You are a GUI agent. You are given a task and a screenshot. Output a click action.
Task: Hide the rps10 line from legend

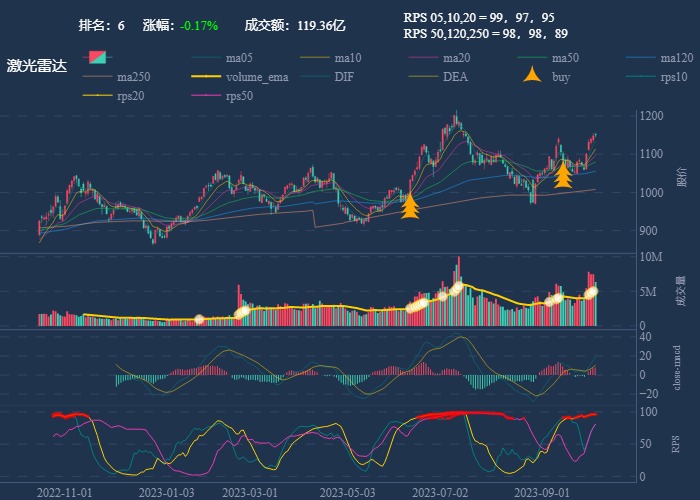click(642, 77)
